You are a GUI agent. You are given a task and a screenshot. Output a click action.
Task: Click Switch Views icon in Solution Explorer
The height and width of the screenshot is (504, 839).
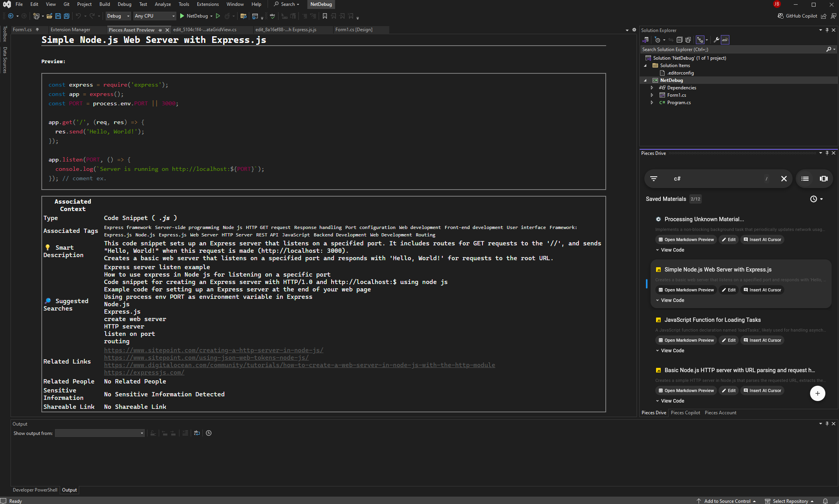click(x=646, y=40)
